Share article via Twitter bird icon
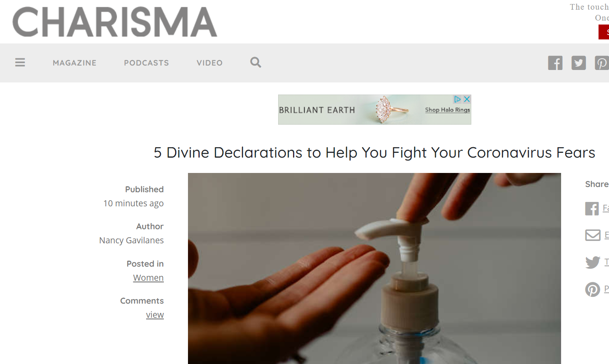609x364 pixels. click(593, 262)
